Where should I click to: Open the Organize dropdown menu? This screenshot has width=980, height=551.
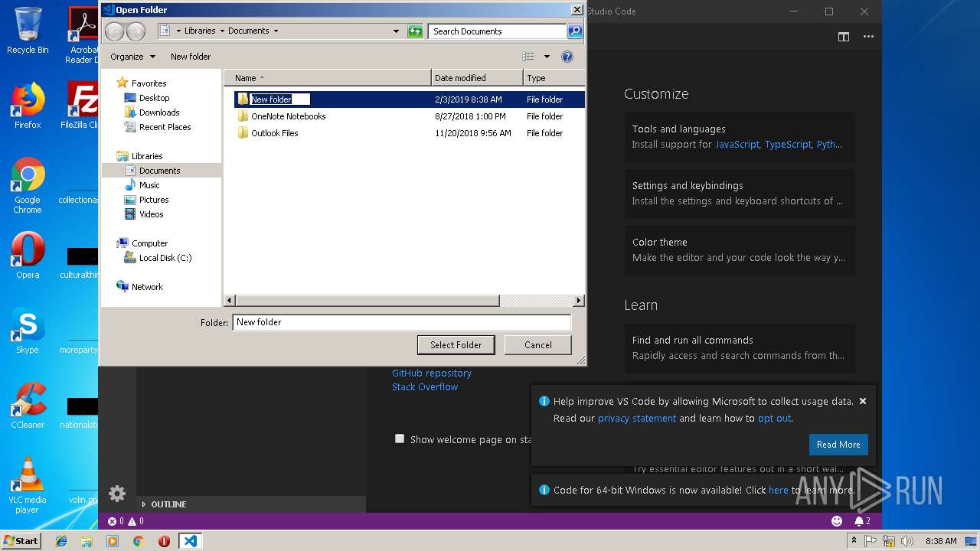pyautogui.click(x=132, y=57)
